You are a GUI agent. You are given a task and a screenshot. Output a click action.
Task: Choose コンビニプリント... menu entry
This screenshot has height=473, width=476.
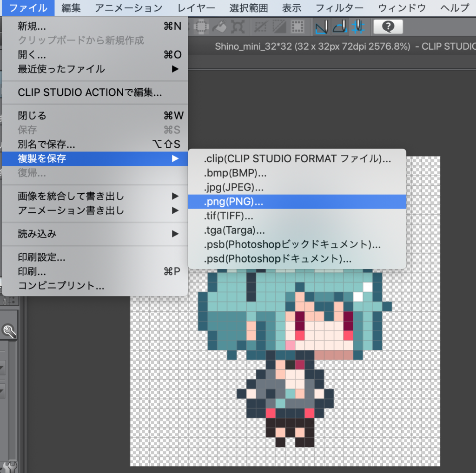[x=95, y=285]
